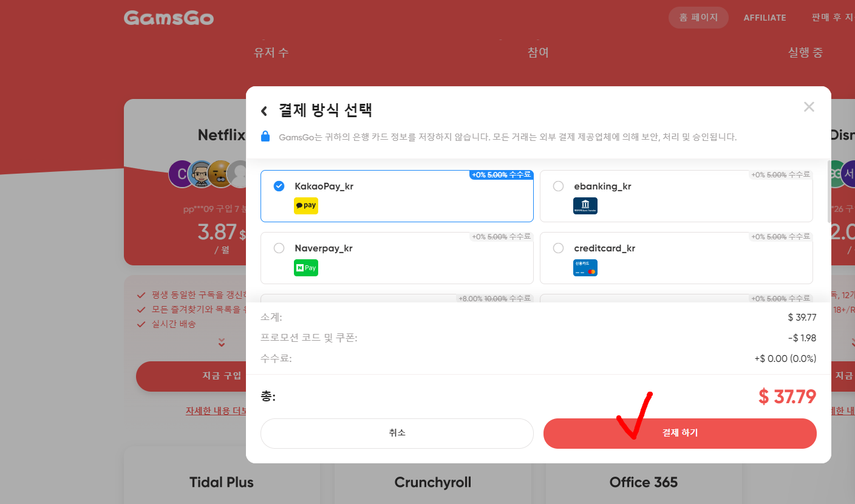This screenshot has height=504, width=855.
Task: Click the green Naver Pay logo
Action: click(306, 268)
